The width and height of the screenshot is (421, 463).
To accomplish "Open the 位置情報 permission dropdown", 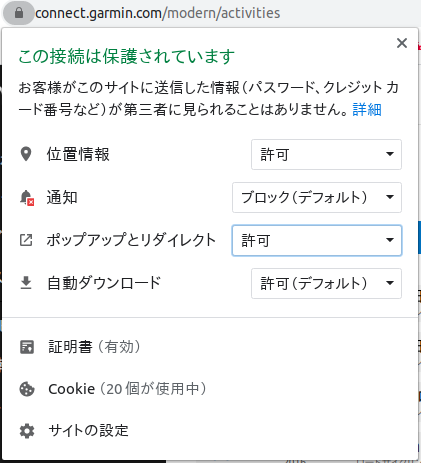I will (326, 155).
